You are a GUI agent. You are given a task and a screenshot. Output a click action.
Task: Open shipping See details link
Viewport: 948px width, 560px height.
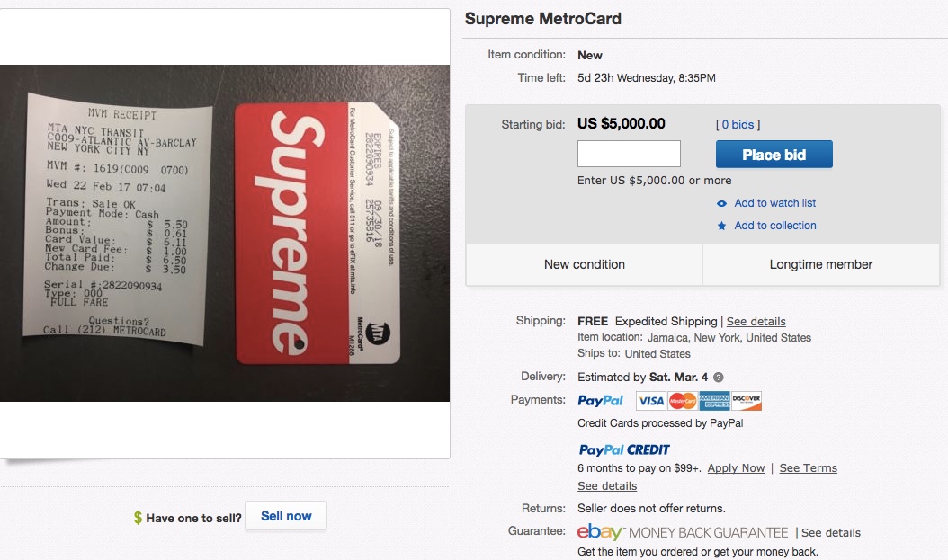click(756, 322)
